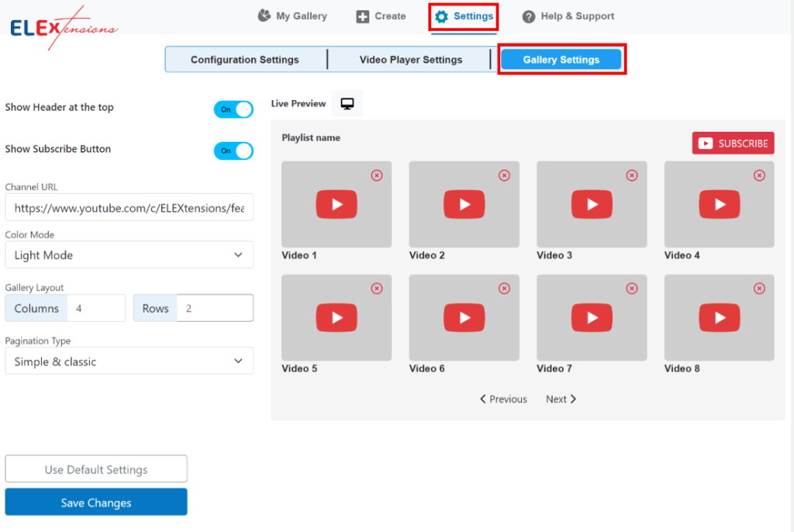Open My Gallery from top navigation

[292, 16]
